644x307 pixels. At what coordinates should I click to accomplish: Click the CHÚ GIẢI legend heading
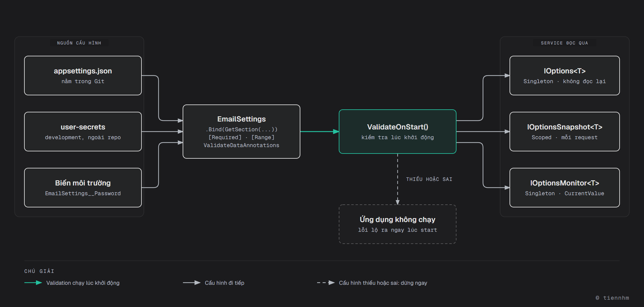[39, 271]
